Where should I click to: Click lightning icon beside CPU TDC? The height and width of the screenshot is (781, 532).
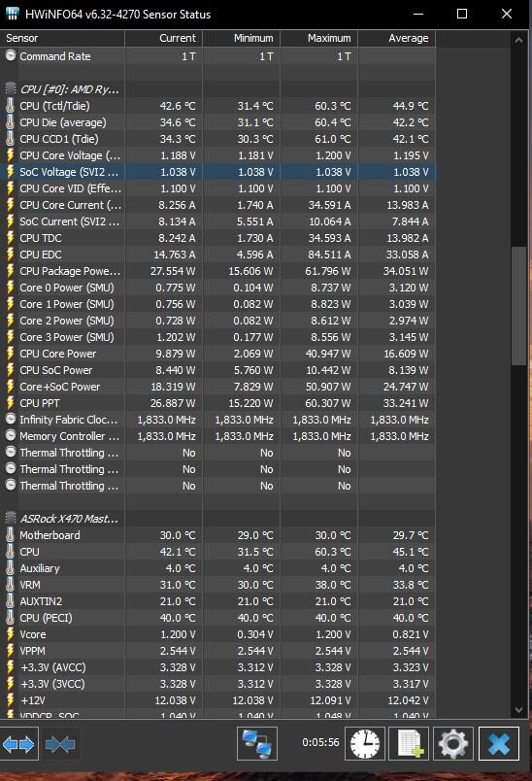pyautogui.click(x=10, y=238)
